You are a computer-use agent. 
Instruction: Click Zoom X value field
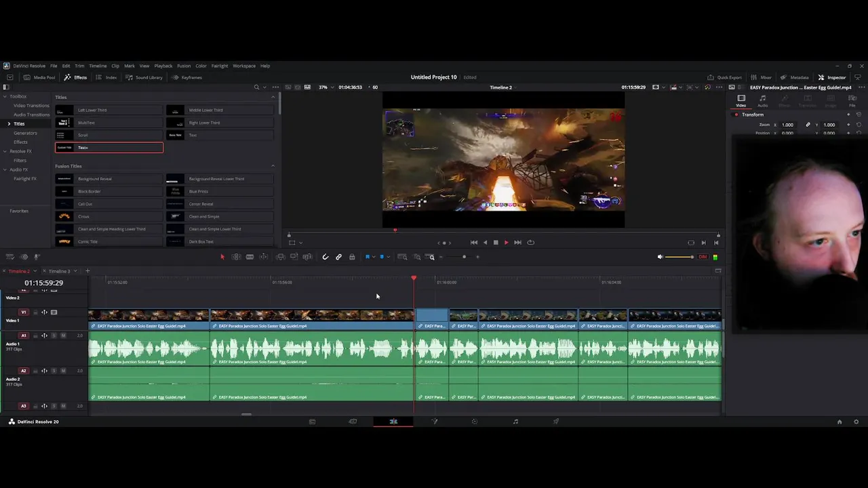(x=787, y=125)
